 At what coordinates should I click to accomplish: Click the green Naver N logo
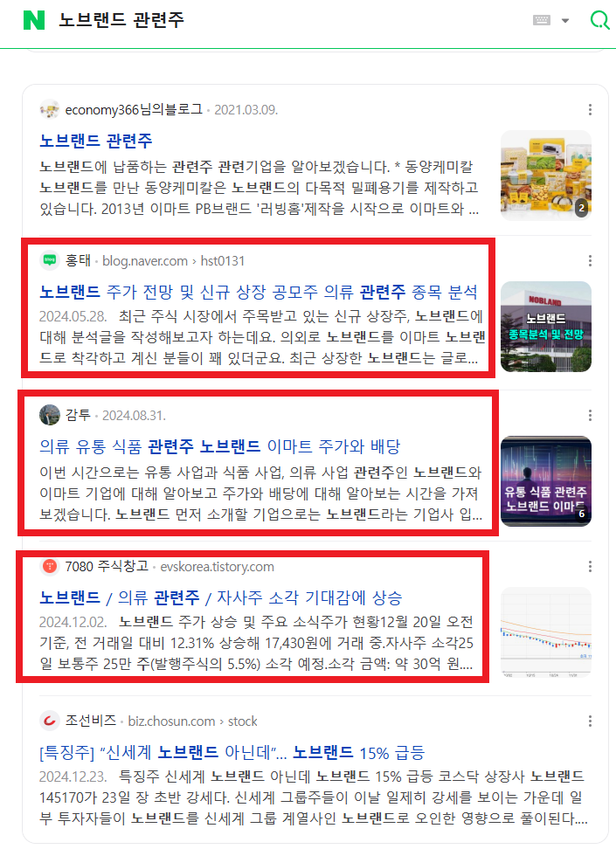pyautogui.click(x=33, y=20)
